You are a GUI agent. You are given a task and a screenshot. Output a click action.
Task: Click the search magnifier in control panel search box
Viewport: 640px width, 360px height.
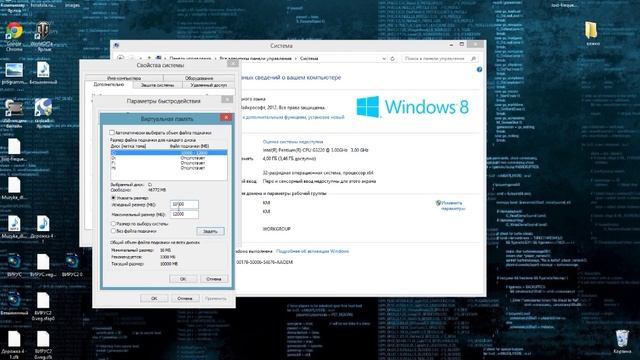473,59
